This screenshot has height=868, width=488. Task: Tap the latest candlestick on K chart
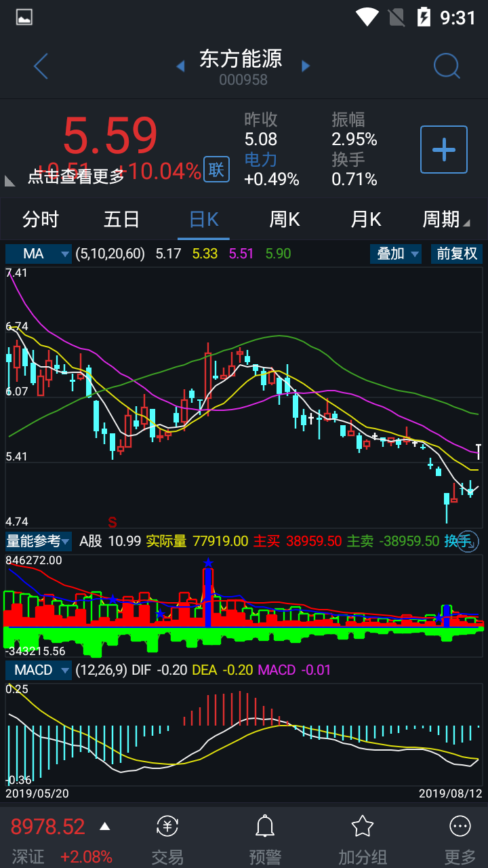pyautogui.click(x=479, y=451)
